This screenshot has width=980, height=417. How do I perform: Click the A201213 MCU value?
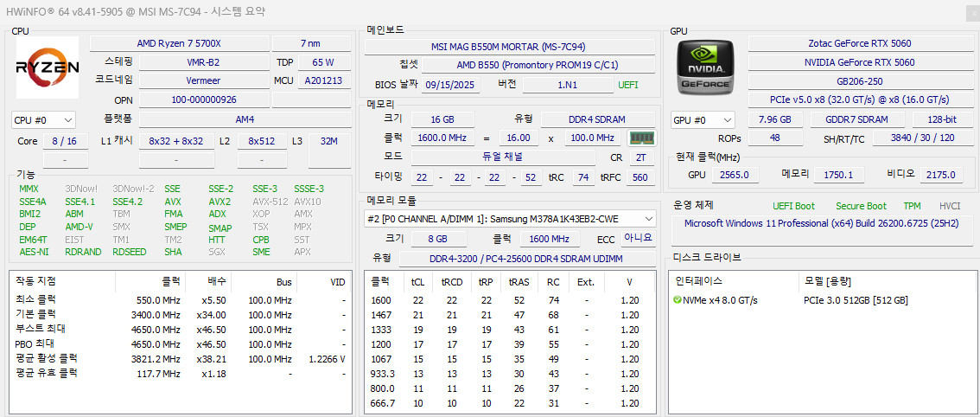pyautogui.click(x=323, y=80)
